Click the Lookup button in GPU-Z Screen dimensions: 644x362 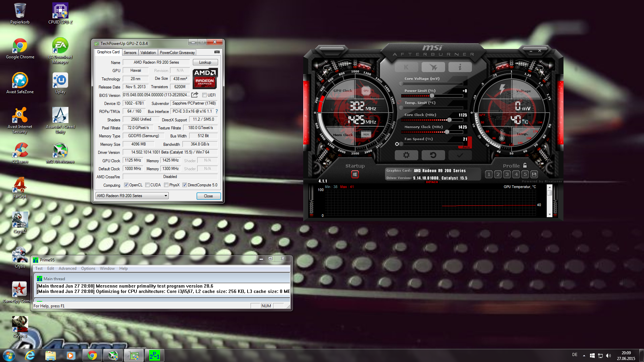point(205,62)
